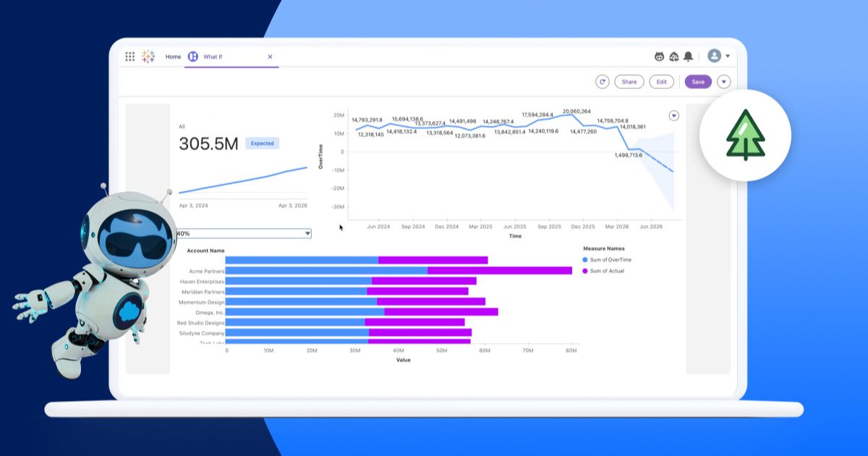Open the line chart options dropdown
The height and width of the screenshot is (456, 868).
coord(673,116)
